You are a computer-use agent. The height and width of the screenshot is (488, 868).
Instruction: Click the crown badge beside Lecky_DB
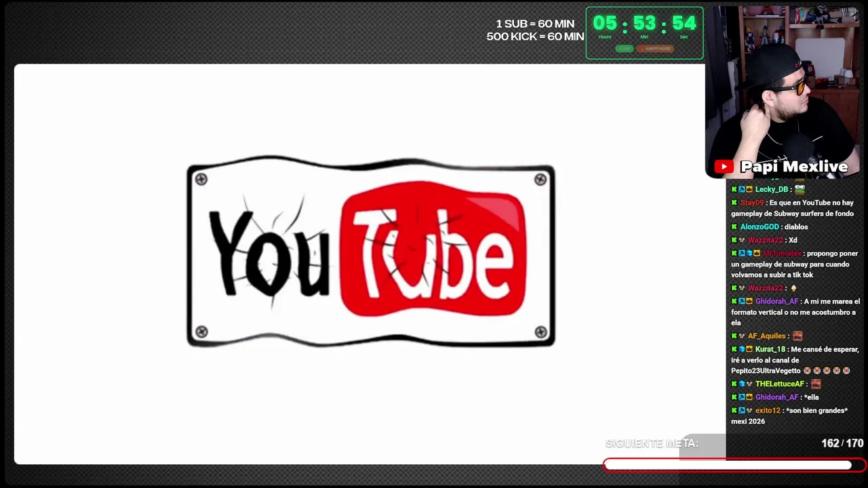[x=749, y=190]
